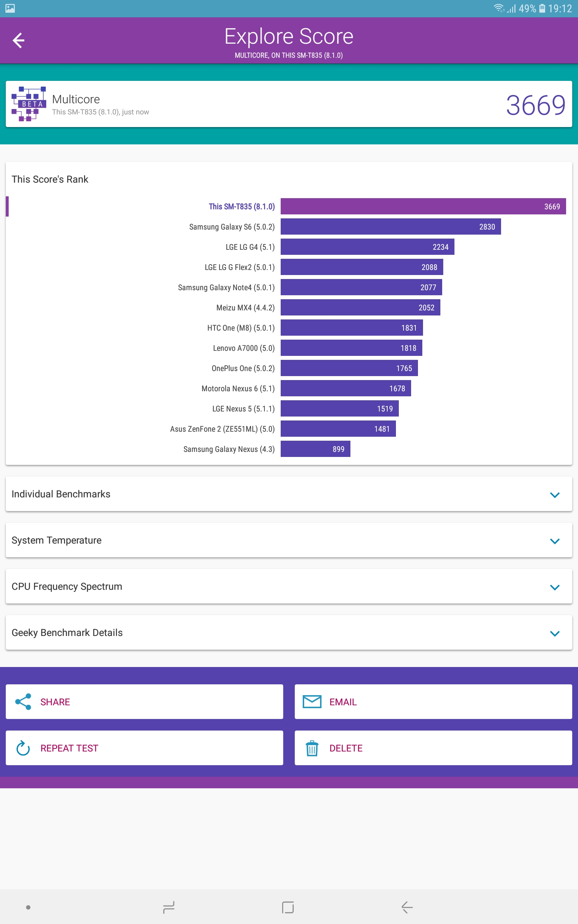
Task: Expand Geeky Benchmark Details section
Action: tap(289, 632)
